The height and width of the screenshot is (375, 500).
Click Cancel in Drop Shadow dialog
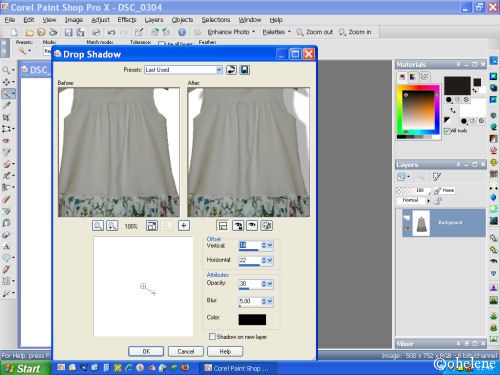point(186,351)
